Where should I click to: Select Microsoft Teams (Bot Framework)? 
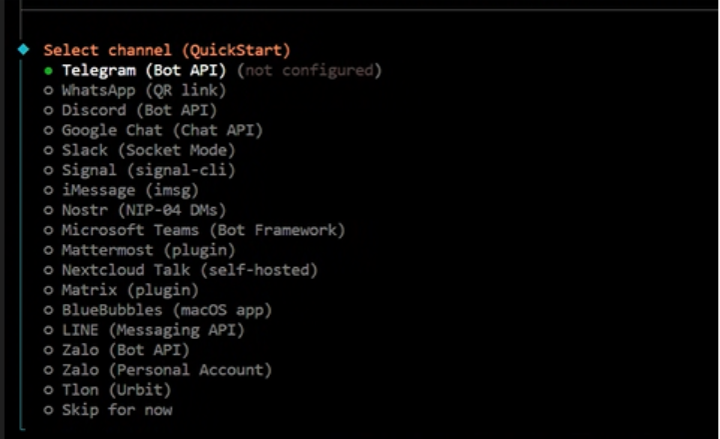[203, 230]
